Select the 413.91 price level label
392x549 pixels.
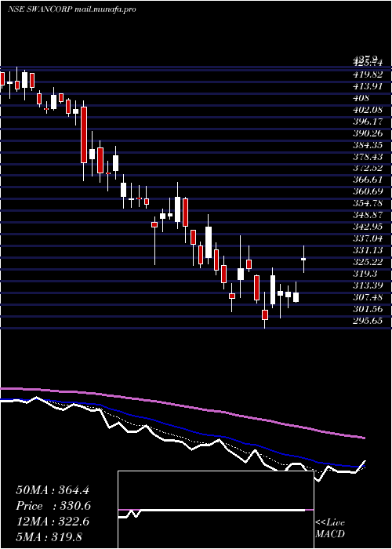[368, 86]
